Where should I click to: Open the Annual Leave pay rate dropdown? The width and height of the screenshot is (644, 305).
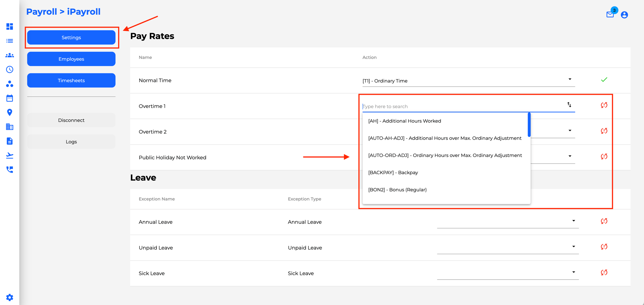tap(574, 221)
